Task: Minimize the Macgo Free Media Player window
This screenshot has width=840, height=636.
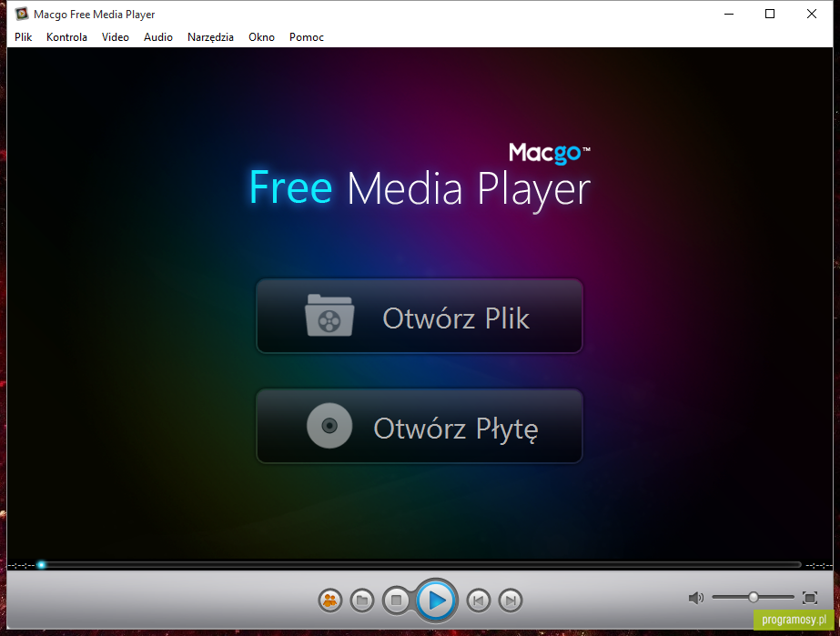Action: coord(729,14)
